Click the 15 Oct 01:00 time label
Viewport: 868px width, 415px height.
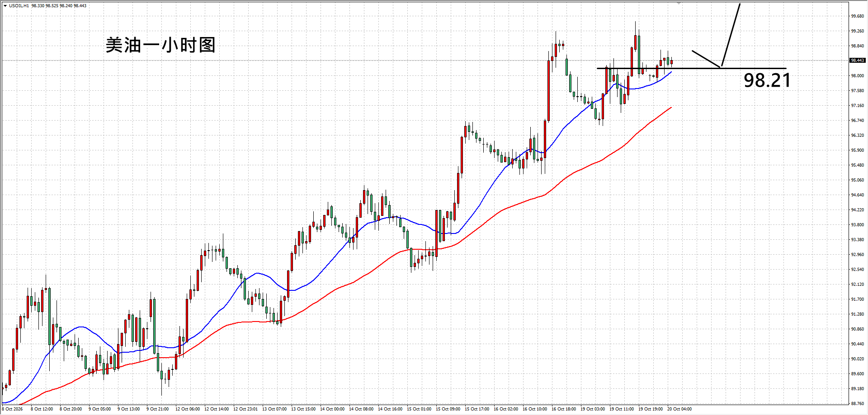coord(419,409)
